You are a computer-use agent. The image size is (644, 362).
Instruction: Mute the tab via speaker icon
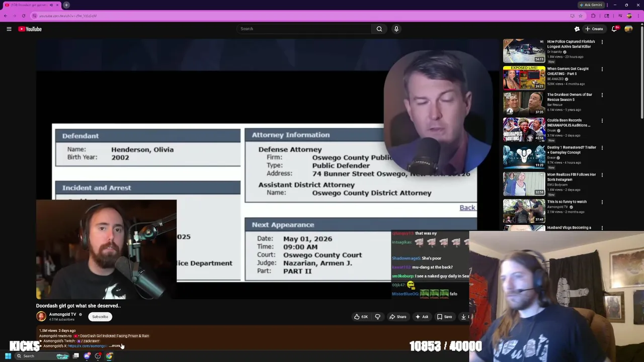[x=51, y=5]
